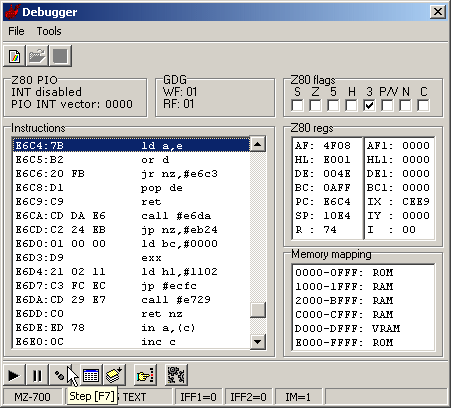Toggle the 5 flag checkbox
The image size is (451, 408).
click(x=333, y=106)
